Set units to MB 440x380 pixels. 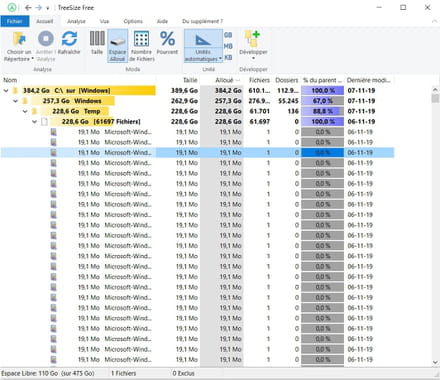228,46
